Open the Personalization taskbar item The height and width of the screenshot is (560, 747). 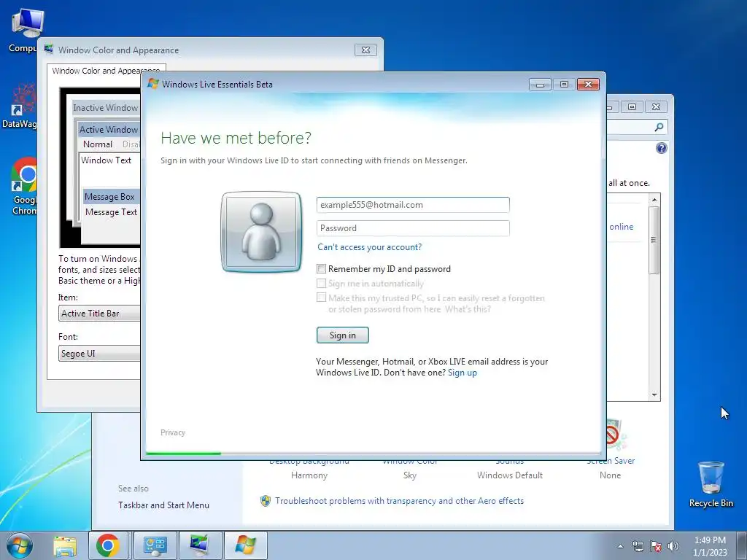(200, 545)
